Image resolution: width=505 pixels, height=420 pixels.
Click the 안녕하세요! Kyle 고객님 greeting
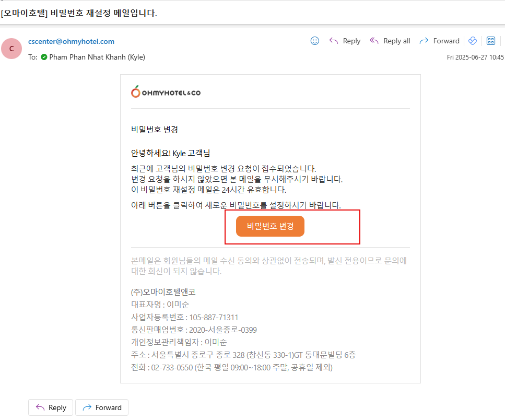(x=170, y=153)
